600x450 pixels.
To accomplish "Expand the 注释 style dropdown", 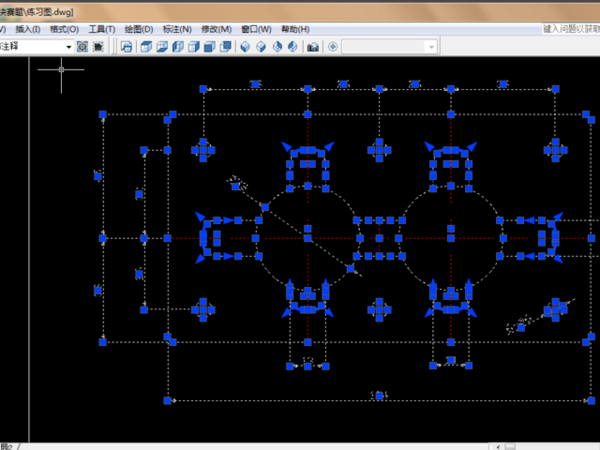I will pos(69,47).
